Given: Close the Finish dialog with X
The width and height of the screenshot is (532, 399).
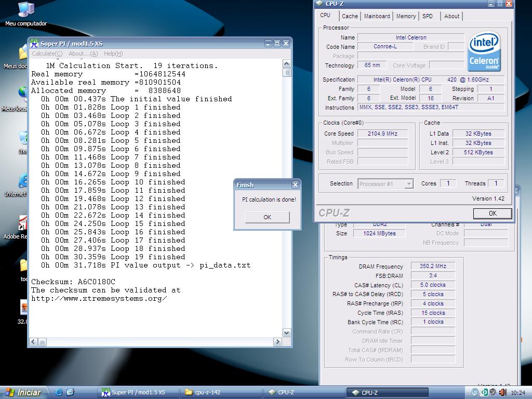Looking at the screenshot, I should (295, 185).
